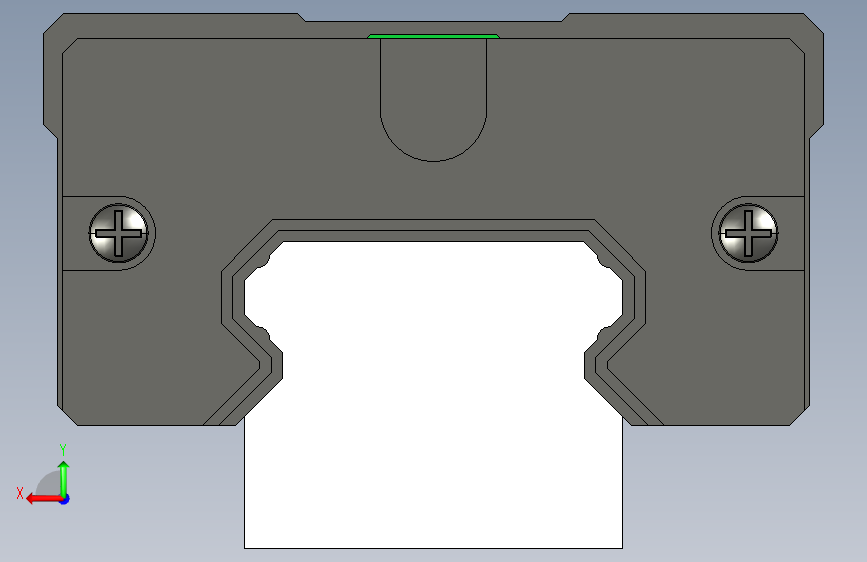
Task: Click the left Phillips screw head
Action: point(118,233)
